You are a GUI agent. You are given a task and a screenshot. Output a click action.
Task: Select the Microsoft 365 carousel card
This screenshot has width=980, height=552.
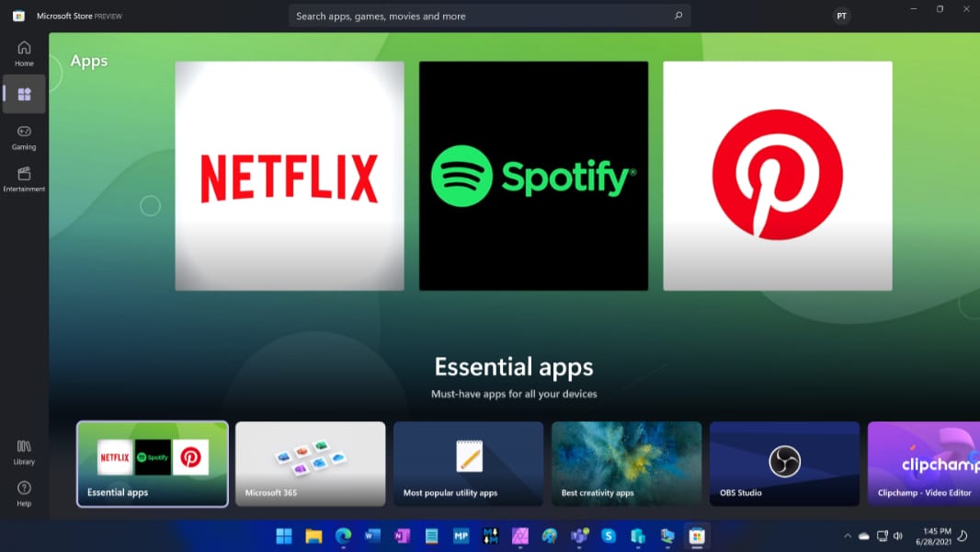tap(310, 464)
